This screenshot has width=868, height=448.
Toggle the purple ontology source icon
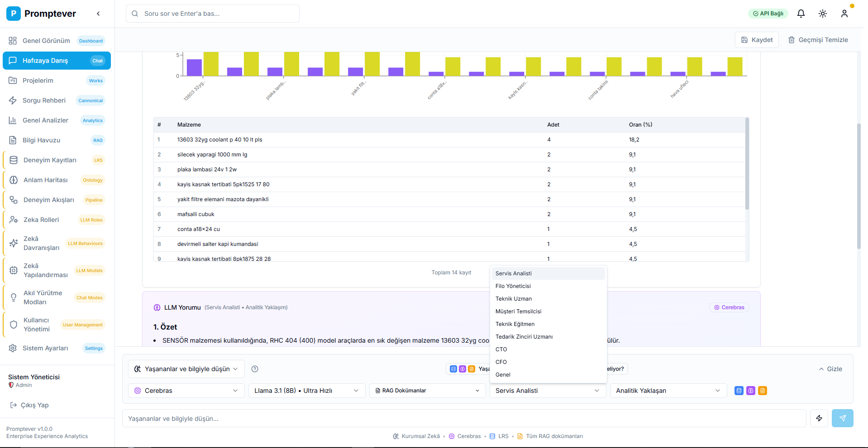point(750,391)
